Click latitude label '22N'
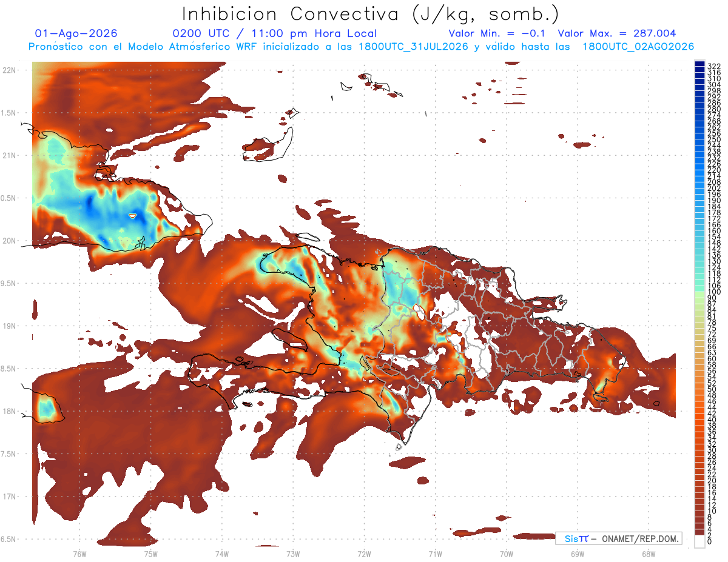The height and width of the screenshot is (562, 728). point(10,70)
